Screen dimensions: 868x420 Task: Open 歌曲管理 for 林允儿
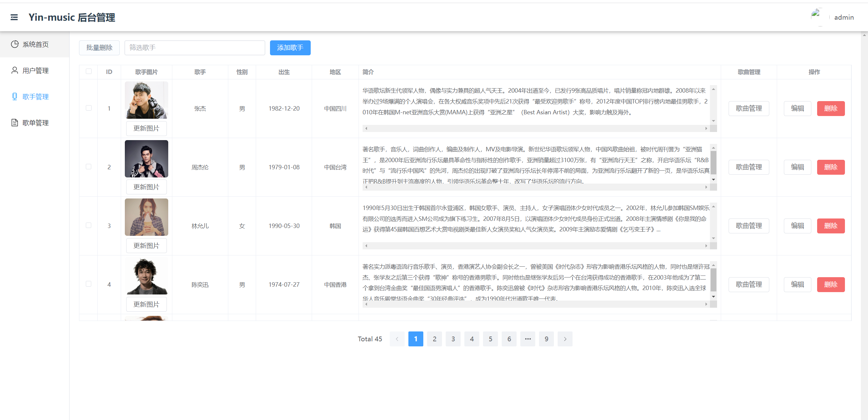[749, 226]
